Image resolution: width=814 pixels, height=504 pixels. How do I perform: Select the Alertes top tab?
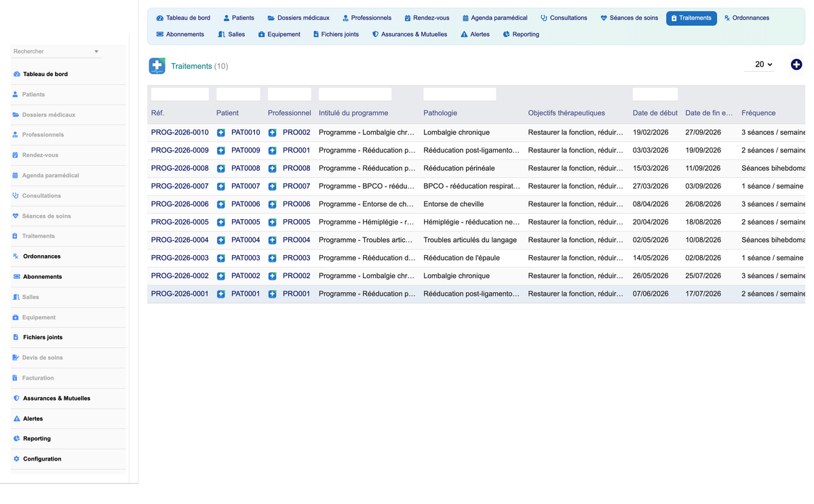pyautogui.click(x=475, y=34)
